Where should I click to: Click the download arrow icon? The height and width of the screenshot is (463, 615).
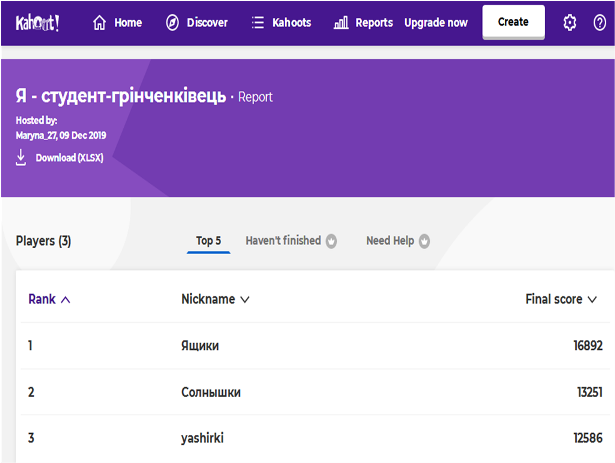point(21,157)
